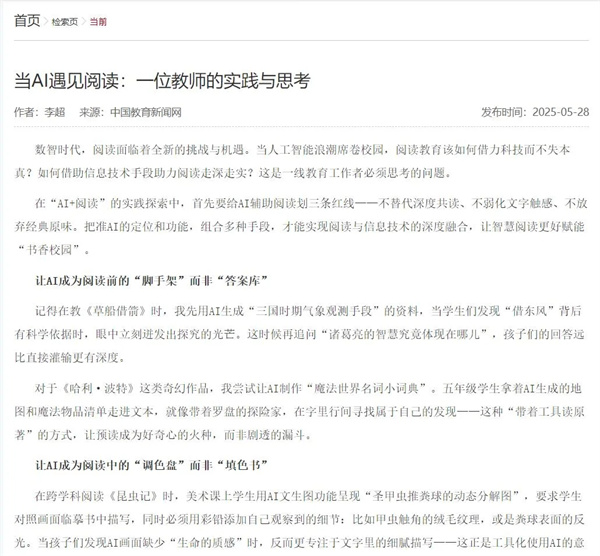The height and width of the screenshot is (556, 600).
Task: Click the heading about “调色盘”而非“填色书”
Action: coord(152,465)
